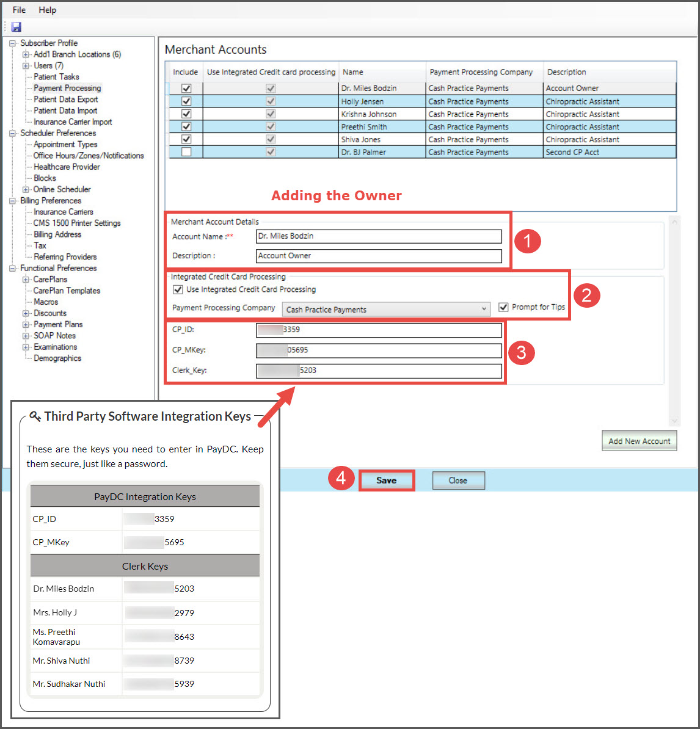
Task: Open Payment Processing Company dropdown
Action: click(386, 310)
